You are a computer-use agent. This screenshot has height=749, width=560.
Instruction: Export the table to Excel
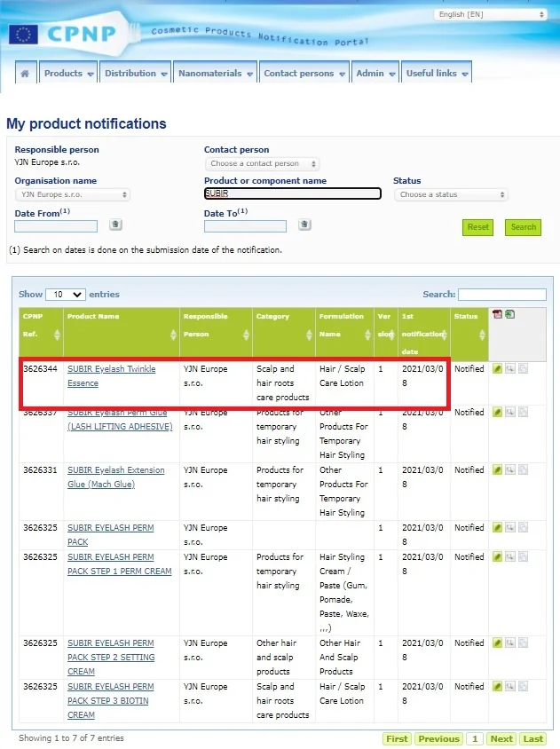point(509,314)
